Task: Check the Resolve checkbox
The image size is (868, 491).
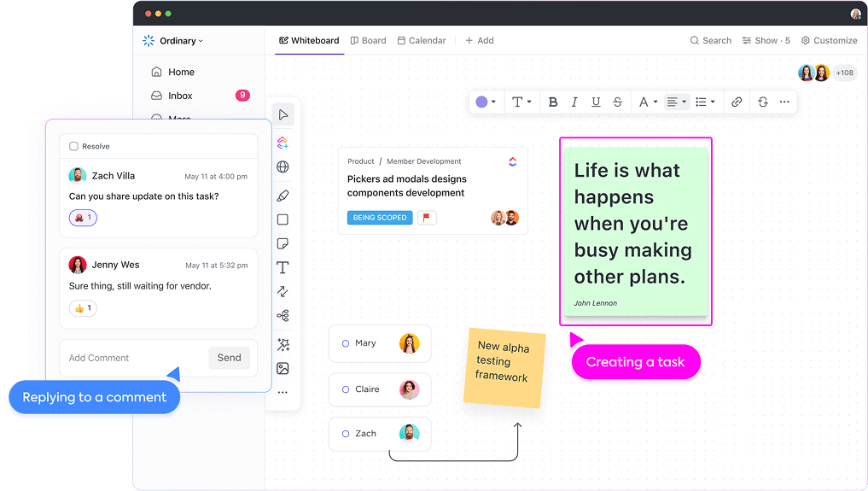Action: pos(73,146)
